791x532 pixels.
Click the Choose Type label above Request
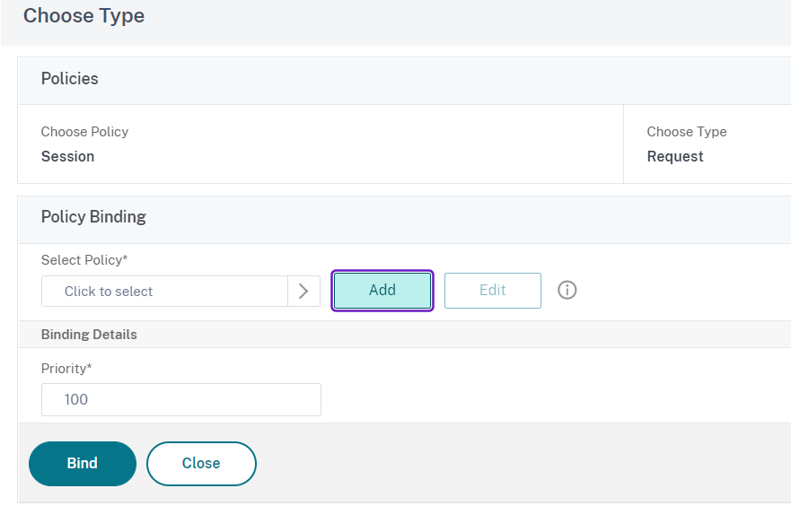[x=687, y=132]
